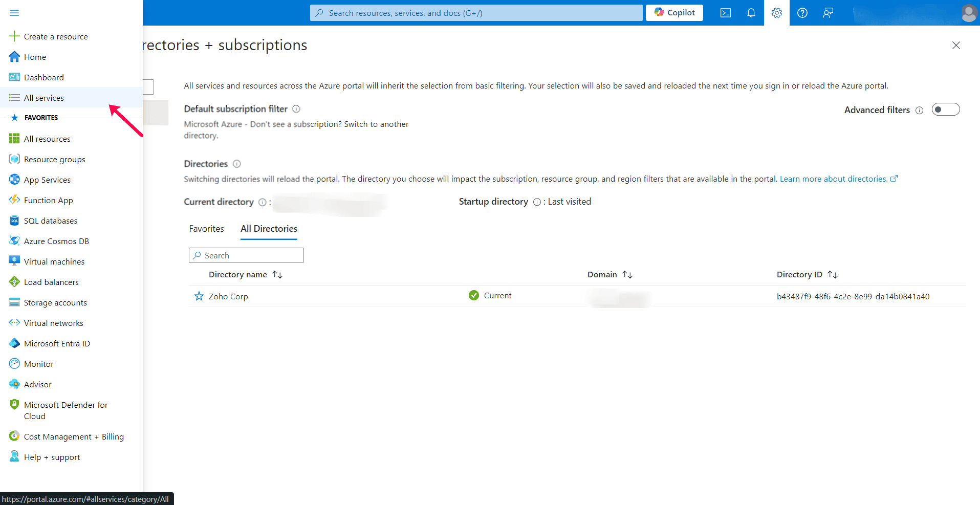The height and width of the screenshot is (505, 980).
Task: Sort by Directory ID arrows
Action: [x=833, y=275]
